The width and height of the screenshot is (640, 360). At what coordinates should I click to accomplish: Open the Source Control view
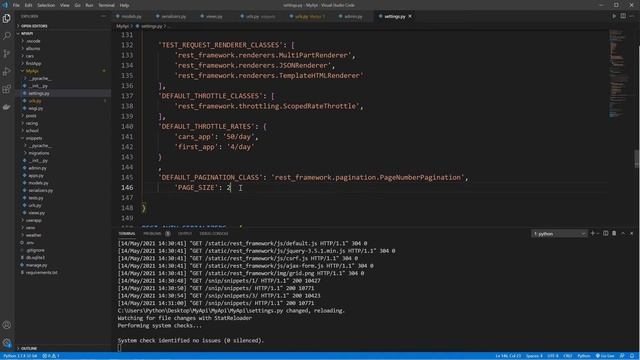7,54
